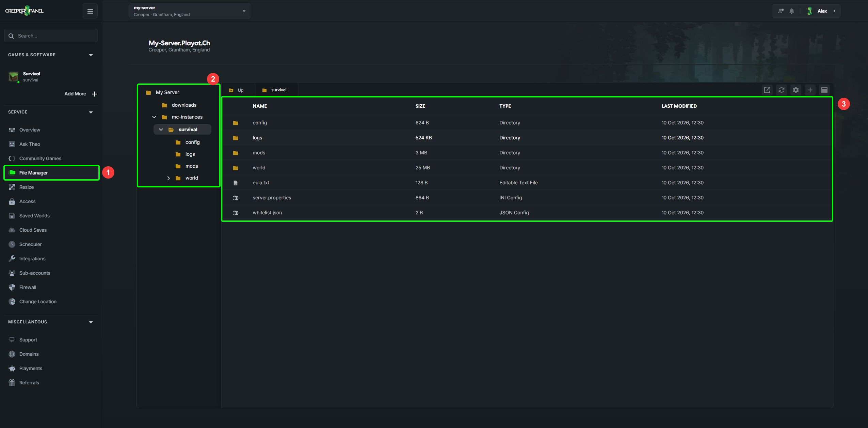868x428 pixels.
Task: Select the Survival game instance icon
Action: [x=14, y=77]
